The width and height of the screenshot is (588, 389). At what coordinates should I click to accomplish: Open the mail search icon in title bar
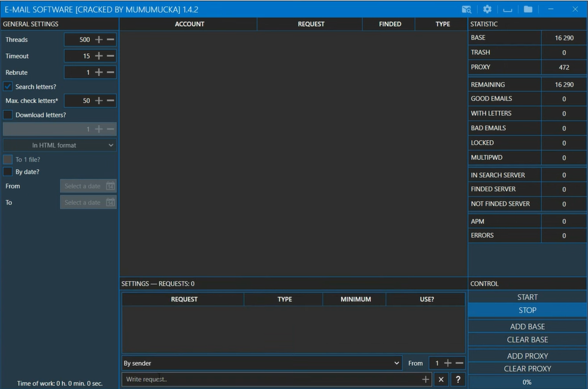click(x=466, y=10)
